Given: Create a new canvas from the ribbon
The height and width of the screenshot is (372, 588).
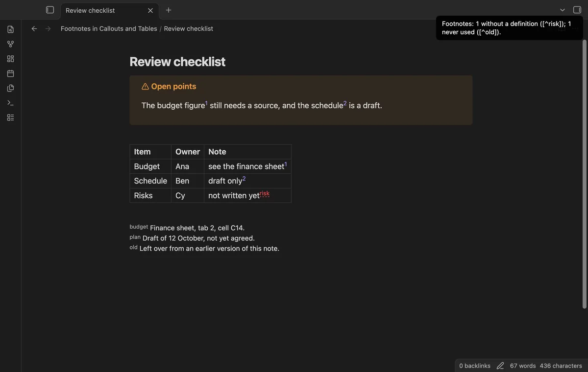Looking at the screenshot, I should click(x=10, y=59).
